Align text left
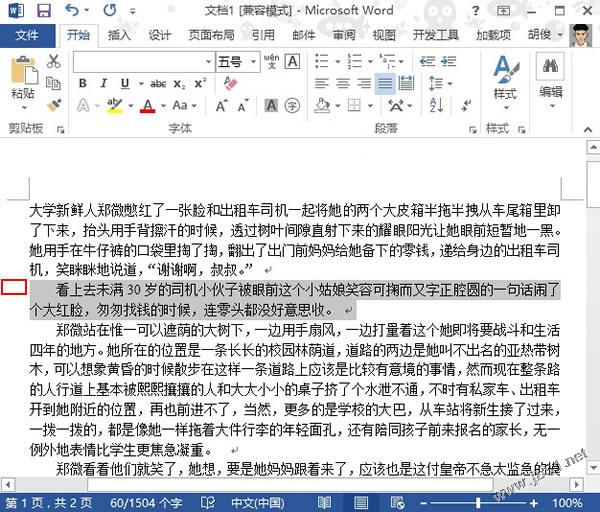The image size is (600, 512). pyautogui.click(x=321, y=83)
